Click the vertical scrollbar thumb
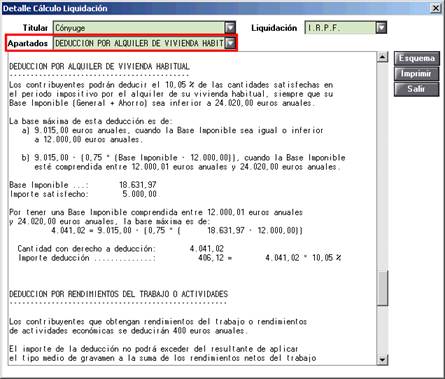The width and height of the screenshot is (445, 379). click(x=383, y=288)
